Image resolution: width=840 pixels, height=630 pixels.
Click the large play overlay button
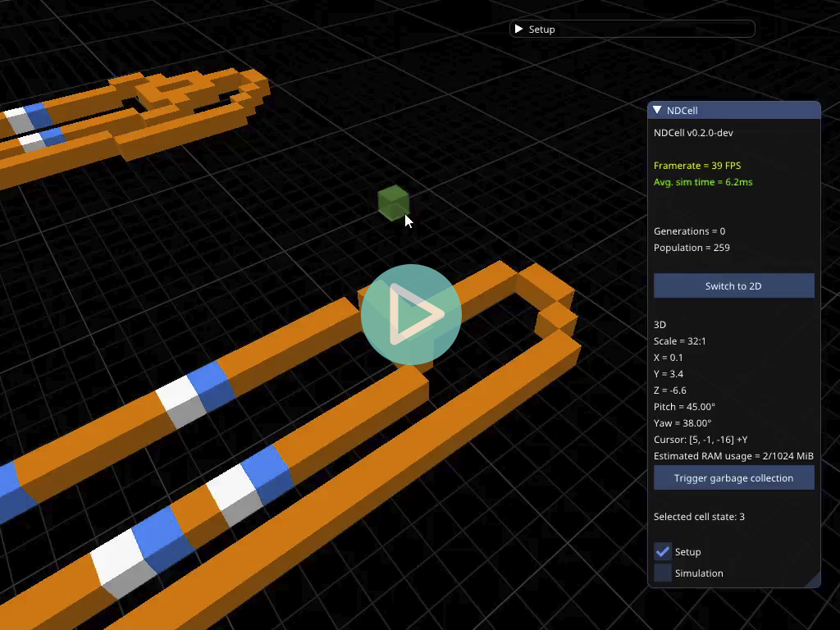coord(411,314)
